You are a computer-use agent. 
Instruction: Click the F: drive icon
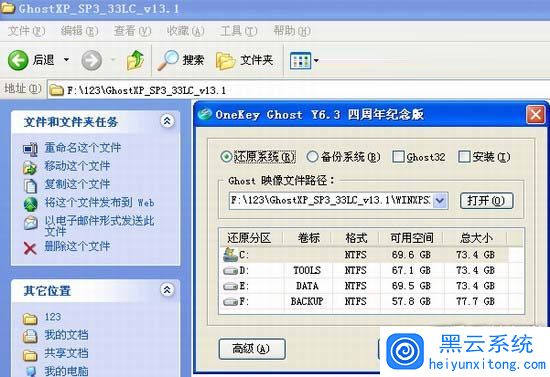coord(230,302)
